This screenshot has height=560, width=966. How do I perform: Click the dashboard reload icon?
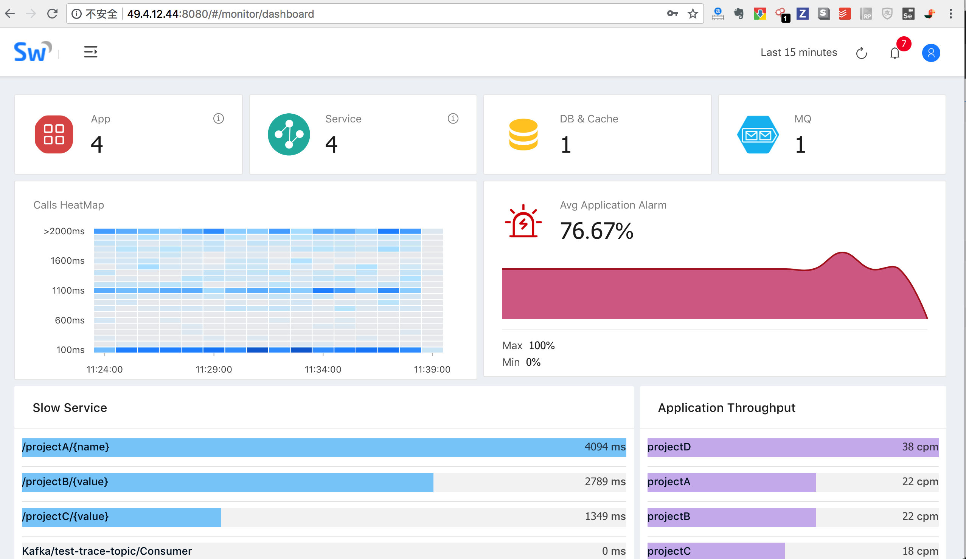pyautogui.click(x=861, y=53)
